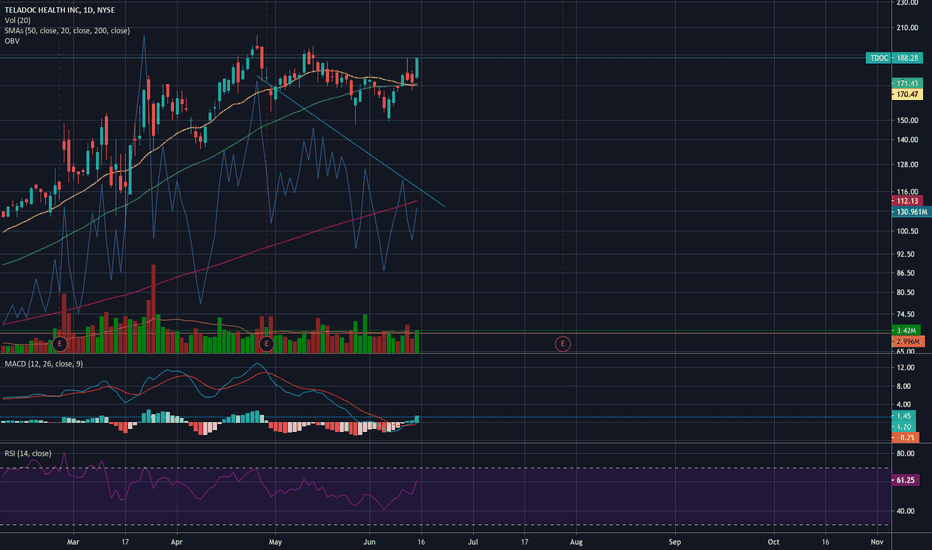Click the Sep label on time axis
Image resolution: width=932 pixels, height=550 pixels.
675,542
